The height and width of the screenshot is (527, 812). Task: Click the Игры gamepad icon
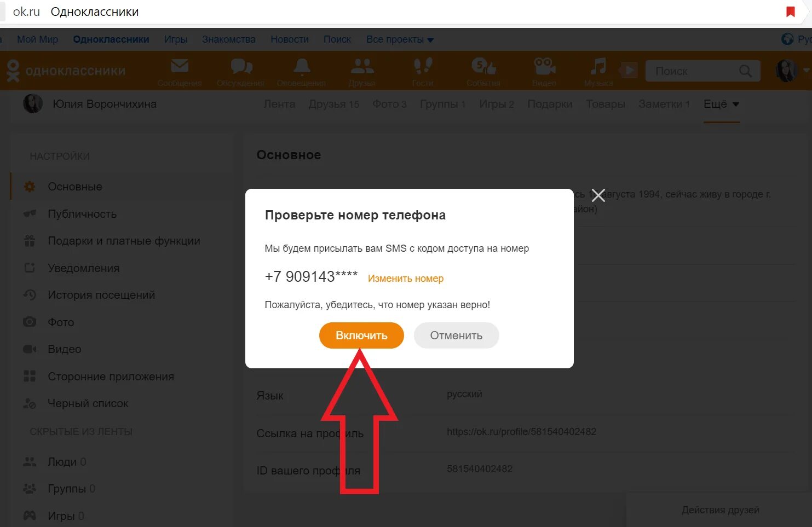coord(30,516)
